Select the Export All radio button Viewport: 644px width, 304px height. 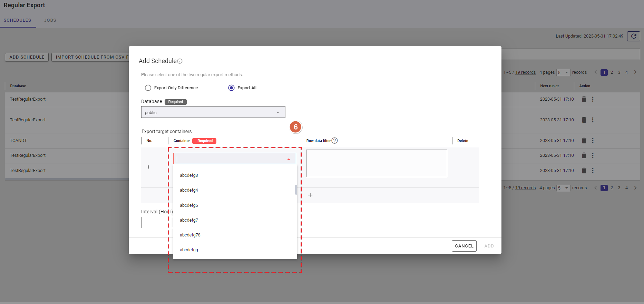[231, 88]
